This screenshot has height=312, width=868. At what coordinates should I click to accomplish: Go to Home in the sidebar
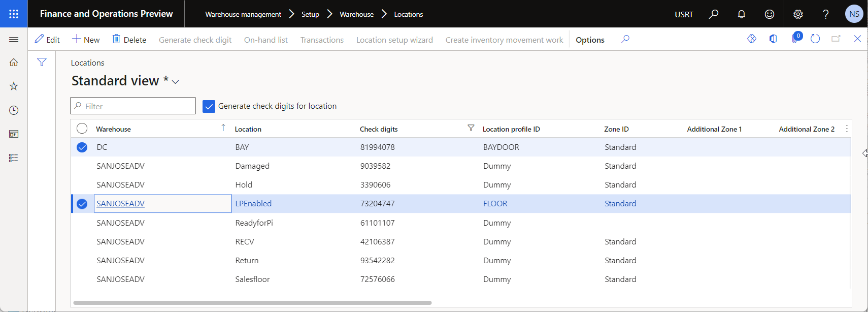pos(14,63)
